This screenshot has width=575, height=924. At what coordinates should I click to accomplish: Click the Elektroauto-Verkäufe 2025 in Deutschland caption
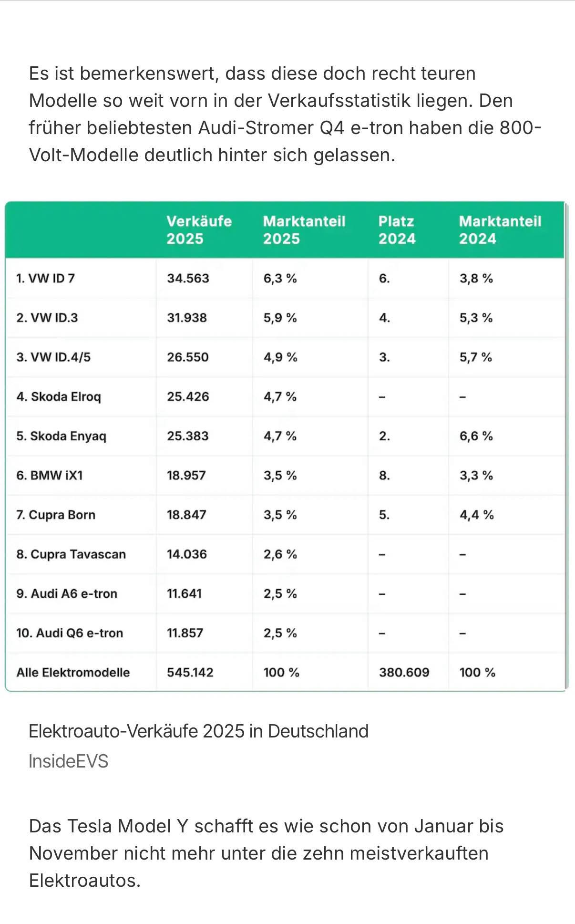point(198,731)
